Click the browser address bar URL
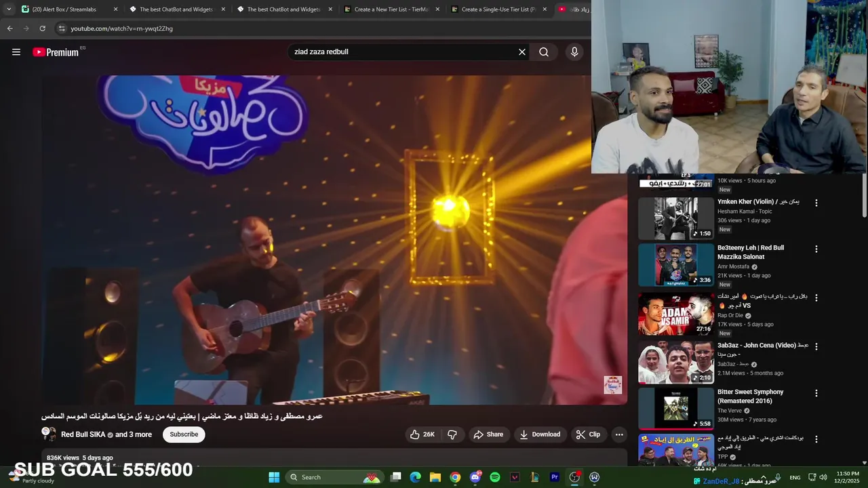The width and height of the screenshot is (868, 488). [x=122, y=28]
